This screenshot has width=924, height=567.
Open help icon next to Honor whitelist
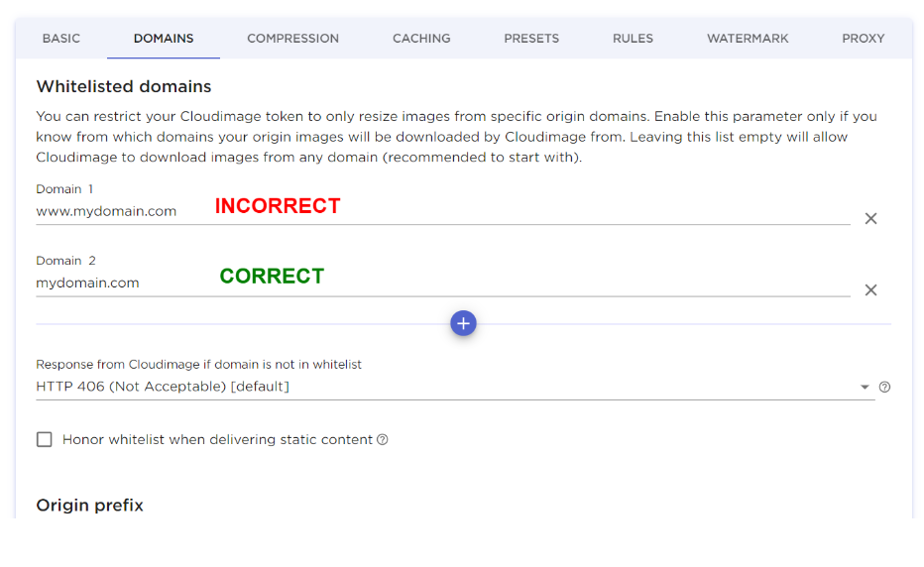pos(383,439)
